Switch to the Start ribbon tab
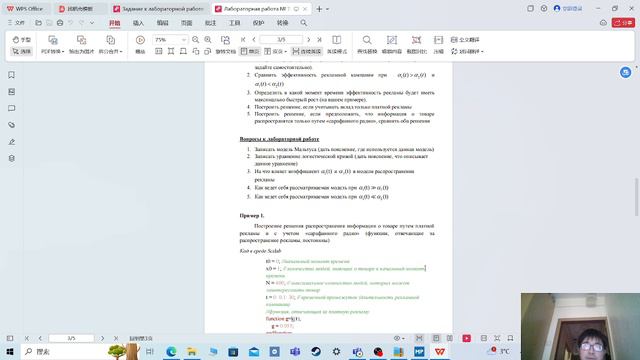The width and height of the screenshot is (640, 360). pyautogui.click(x=115, y=23)
